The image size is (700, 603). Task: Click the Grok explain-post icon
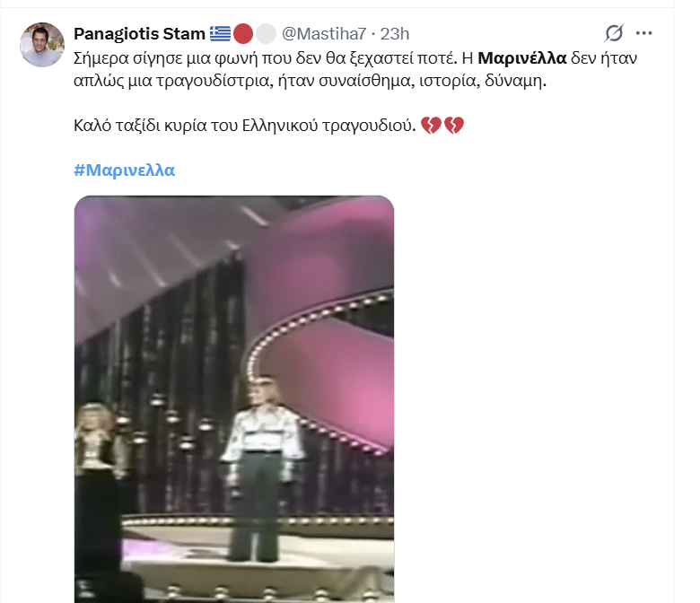coord(614,33)
